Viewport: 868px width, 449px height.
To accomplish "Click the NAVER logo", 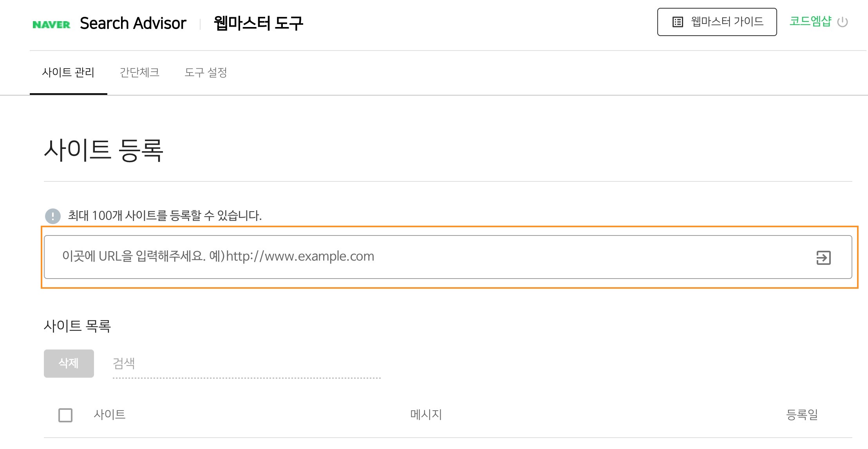I will (51, 25).
